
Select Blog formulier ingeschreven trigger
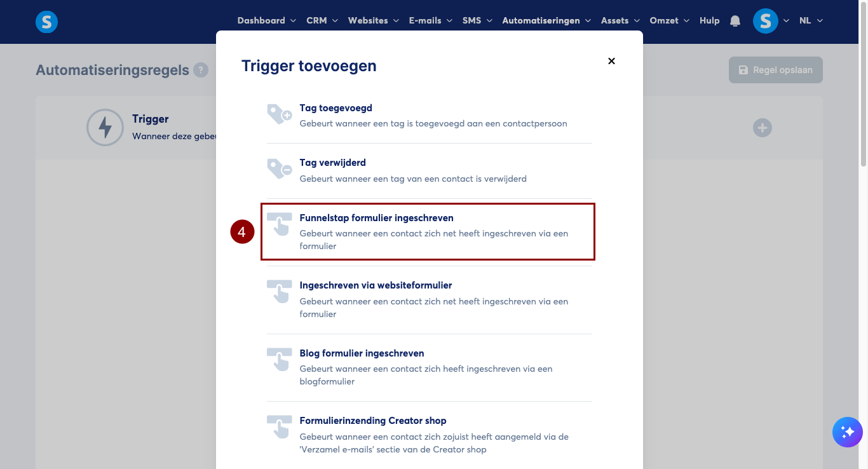pyautogui.click(x=430, y=367)
